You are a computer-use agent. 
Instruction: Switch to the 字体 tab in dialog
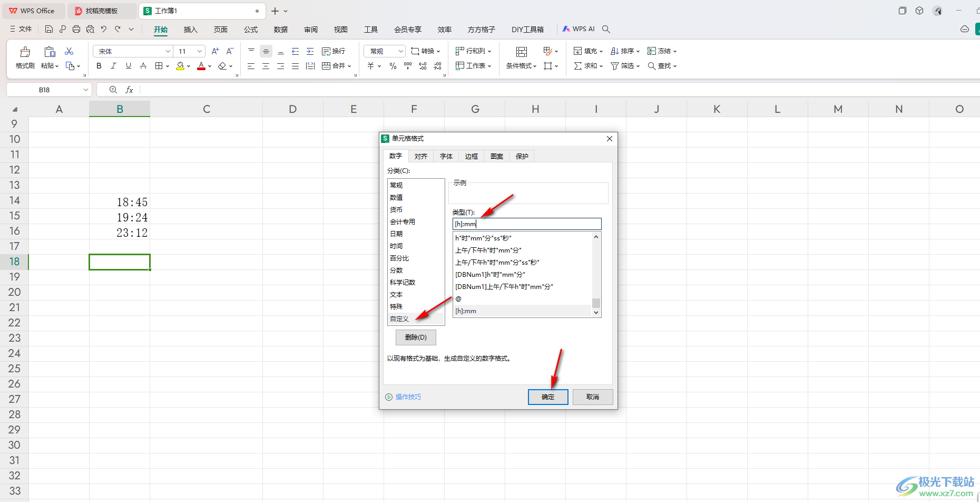click(x=446, y=156)
